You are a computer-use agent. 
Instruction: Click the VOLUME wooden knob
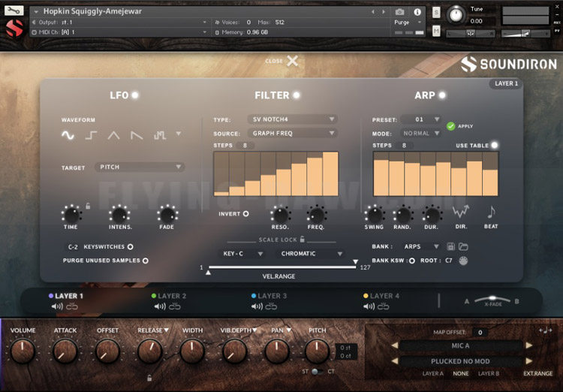click(23, 351)
